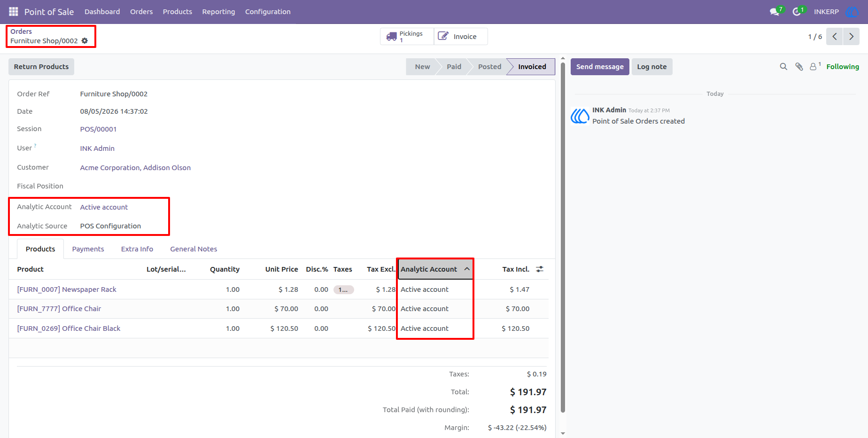Sort by the Analytic Account column
Viewport: 868px width, 438px height.
tap(435, 269)
